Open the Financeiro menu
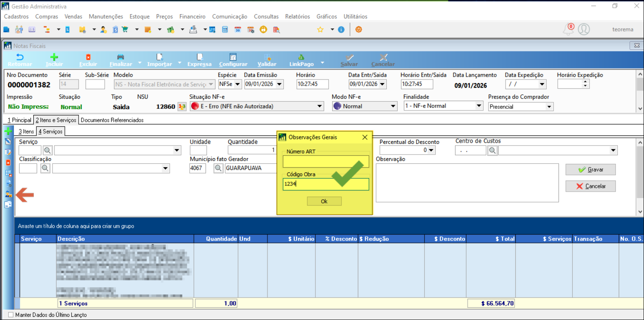This screenshot has height=320, width=644. click(192, 17)
